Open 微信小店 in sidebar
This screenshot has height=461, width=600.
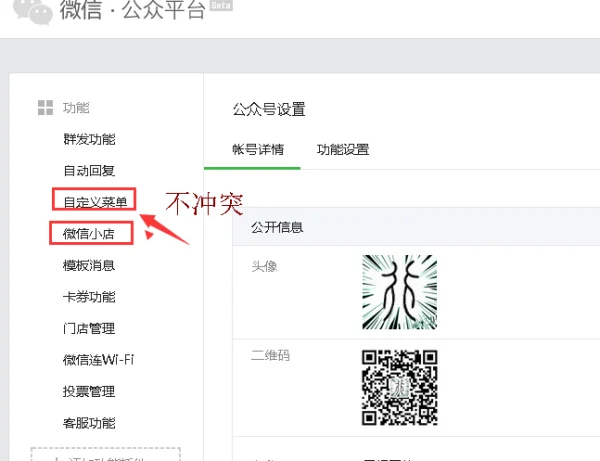click(x=89, y=233)
